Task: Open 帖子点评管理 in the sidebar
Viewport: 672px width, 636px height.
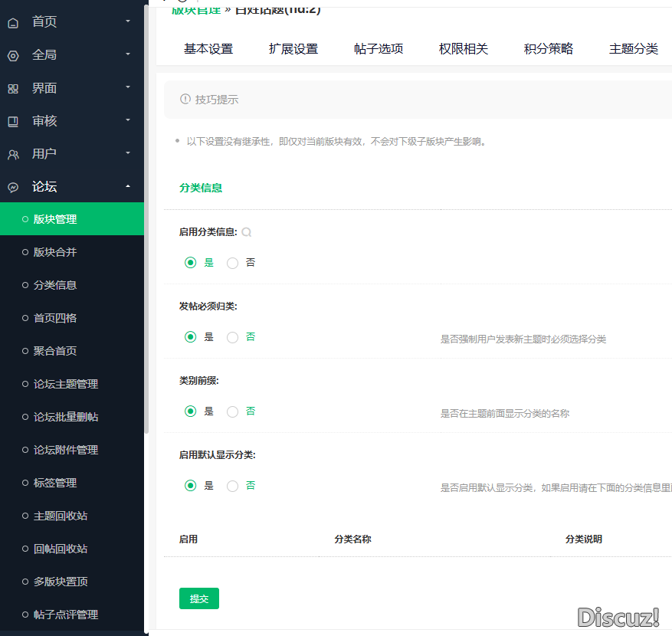Action: point(72,615)
